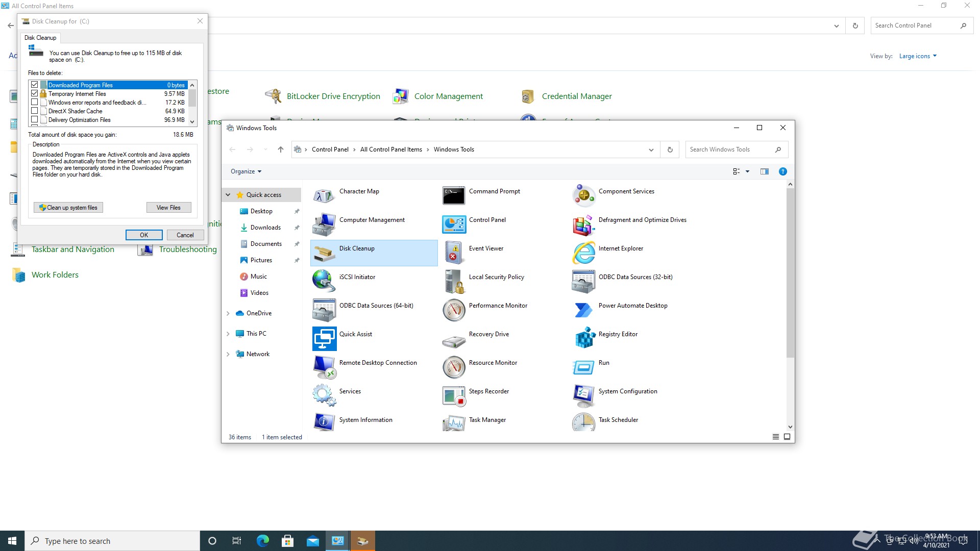This screenshot has width=980, height=551.
Task: Open Control Panel icon in Windows Tools
Action: [x=454, y=224]
